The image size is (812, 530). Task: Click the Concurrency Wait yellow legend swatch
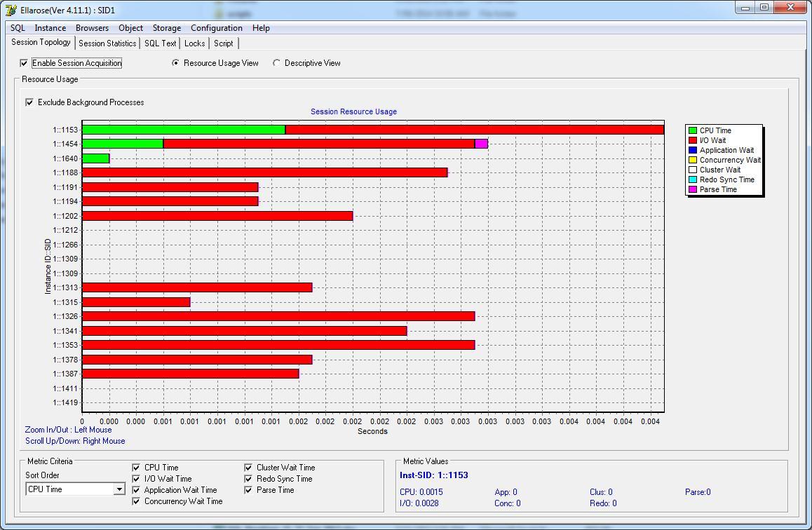[692, 160]
